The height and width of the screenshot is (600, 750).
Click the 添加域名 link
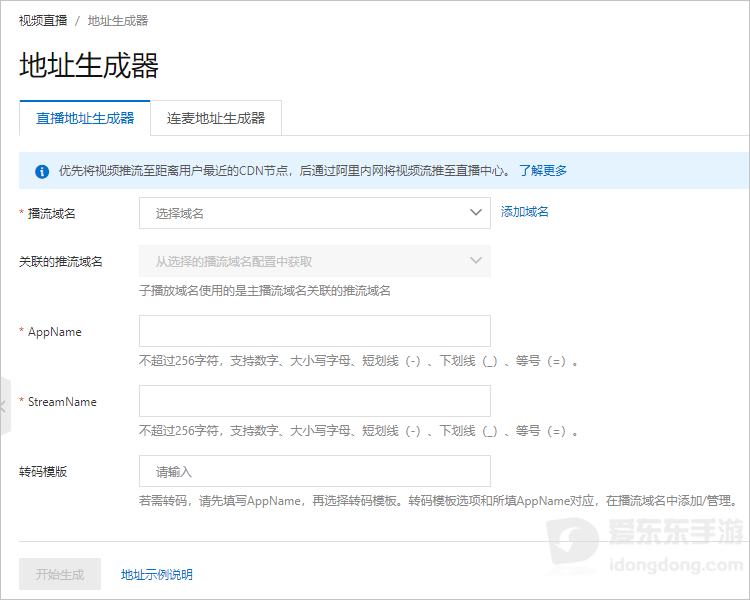click(525, 211)
